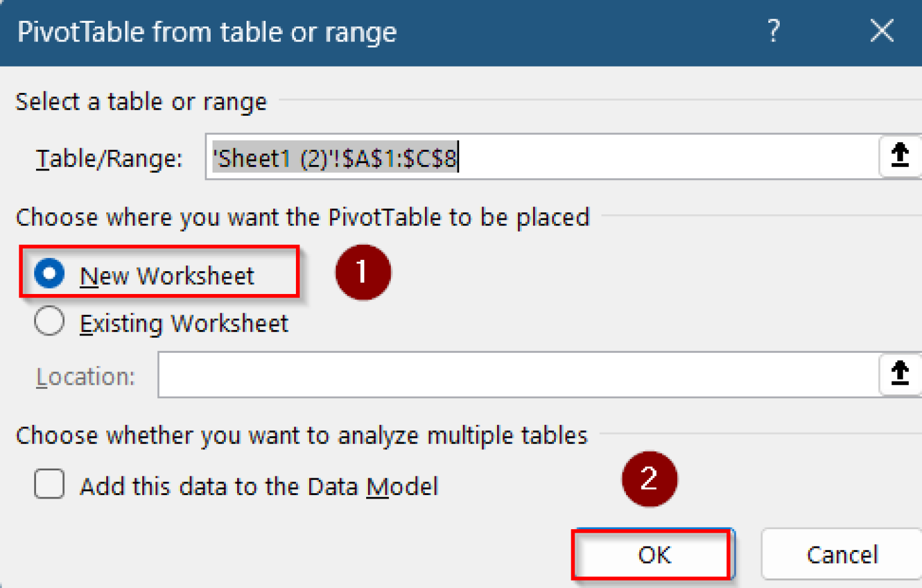
Task: Enable Add this data to the Data Model
Action: tap(49, 485)
